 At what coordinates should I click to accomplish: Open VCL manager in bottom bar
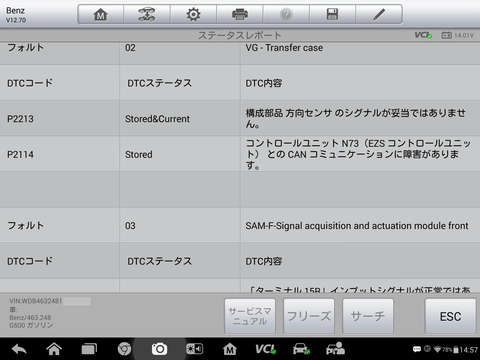tap(265, 349)
